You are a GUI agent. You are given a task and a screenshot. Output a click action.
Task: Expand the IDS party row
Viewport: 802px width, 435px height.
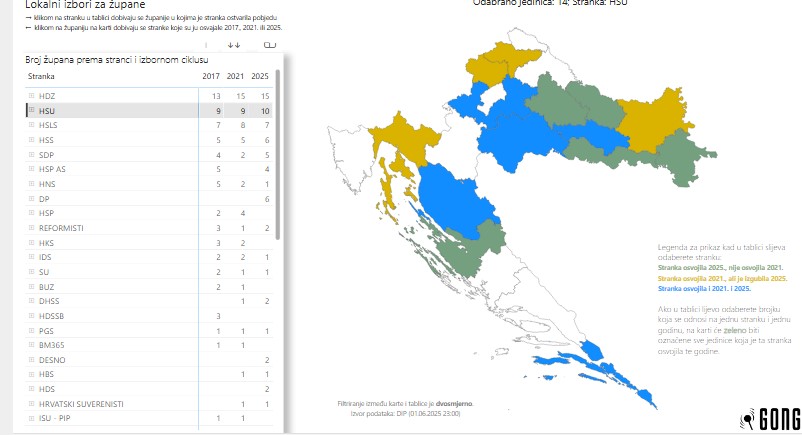[x=31, y=257]
